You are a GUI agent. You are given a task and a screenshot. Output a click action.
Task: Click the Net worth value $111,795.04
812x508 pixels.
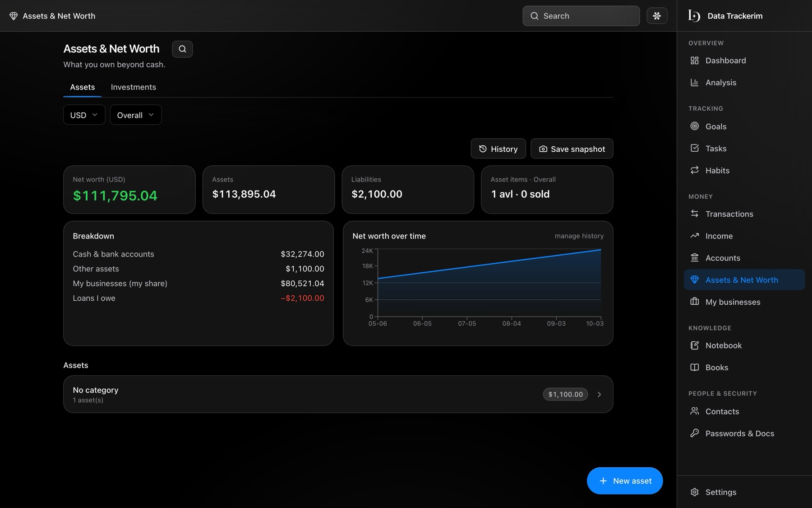tap(115, 196)
